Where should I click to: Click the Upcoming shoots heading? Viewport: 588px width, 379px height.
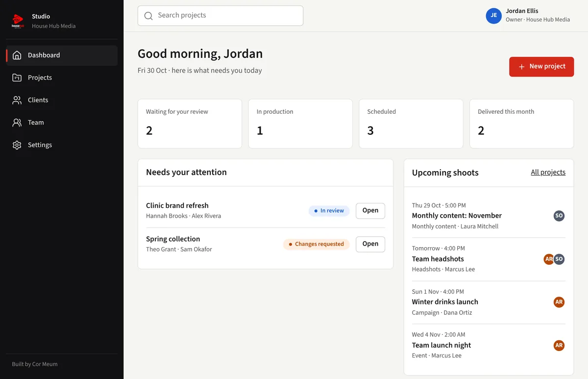[x=445, y=173]
